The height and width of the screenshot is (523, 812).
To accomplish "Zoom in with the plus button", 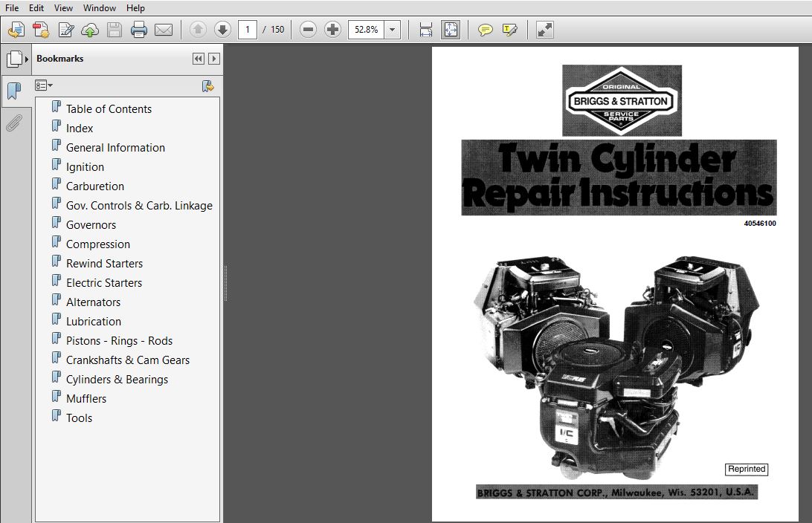I will coord(332,30).
